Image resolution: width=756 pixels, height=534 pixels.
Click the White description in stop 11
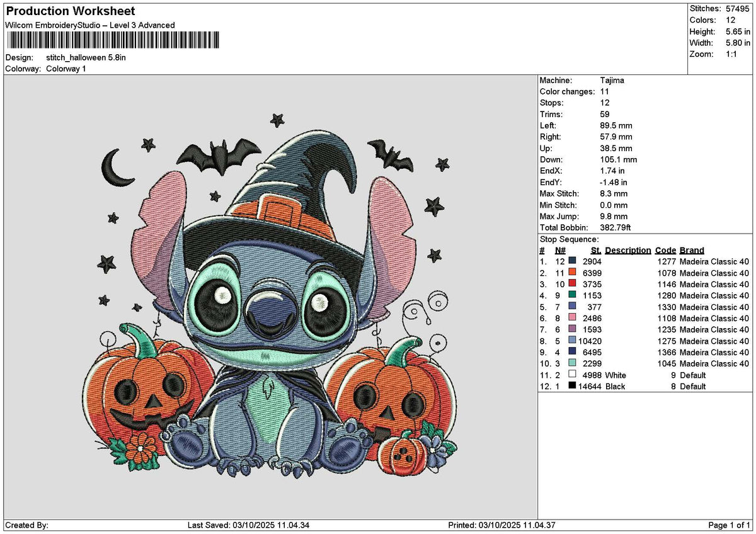[x=616, y=375]
